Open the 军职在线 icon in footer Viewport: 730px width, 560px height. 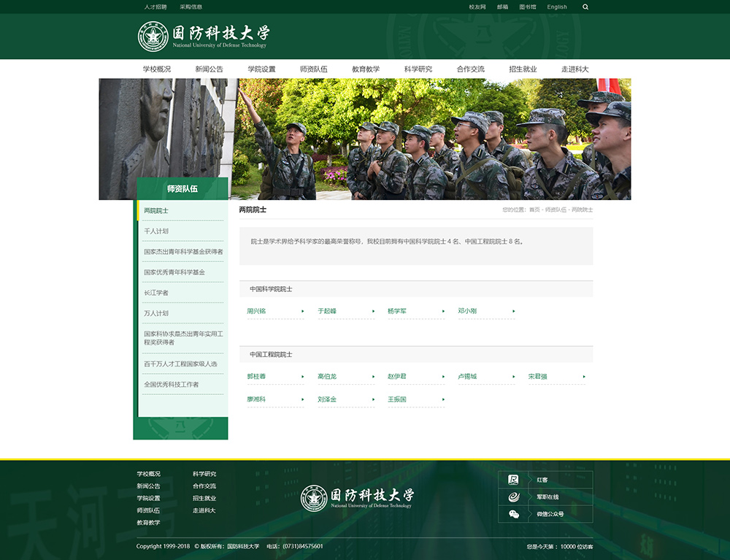(x=514, y=497)
